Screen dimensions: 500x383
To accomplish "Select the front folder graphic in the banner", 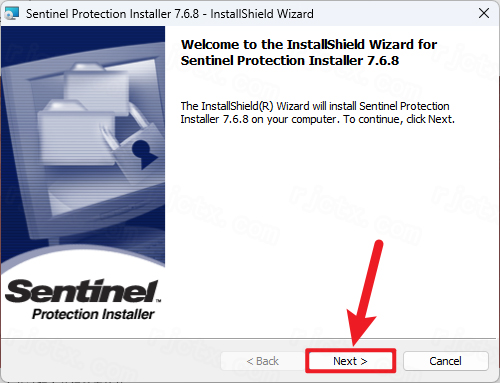I will pos(77,132).
